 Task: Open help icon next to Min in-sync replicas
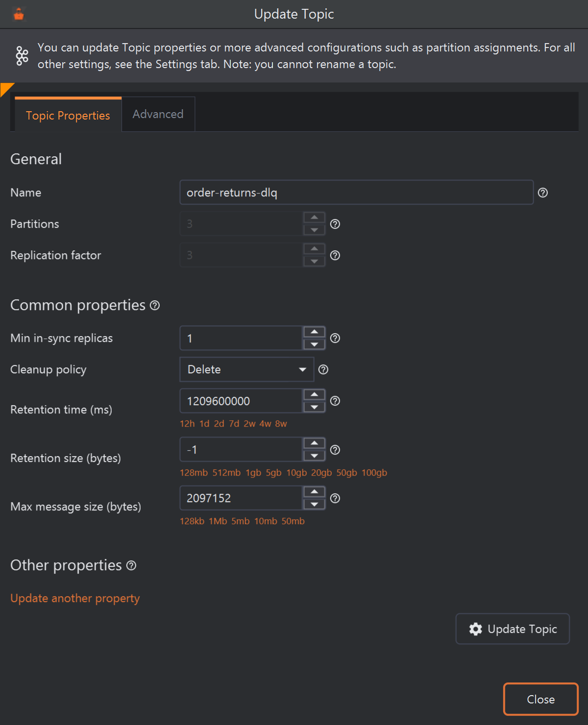335,338
